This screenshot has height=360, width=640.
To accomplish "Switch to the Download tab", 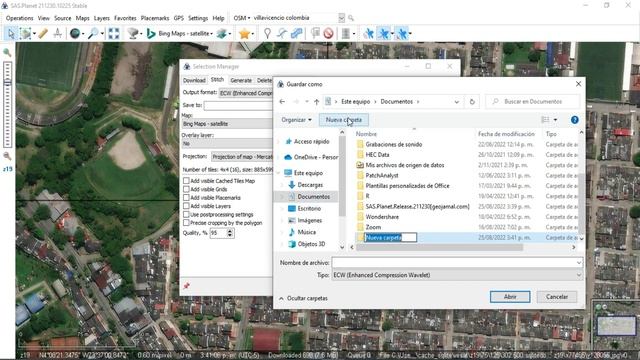I will (x=194, y=80).
